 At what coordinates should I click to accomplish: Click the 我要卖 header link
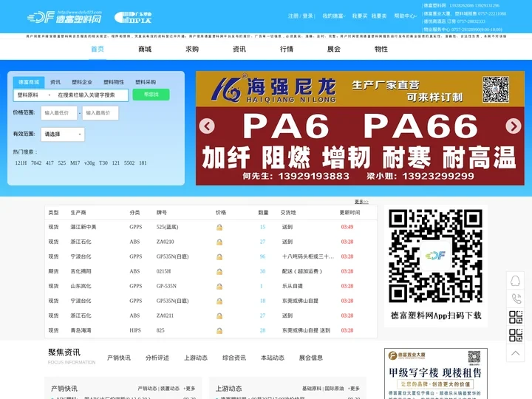[379, 16]
